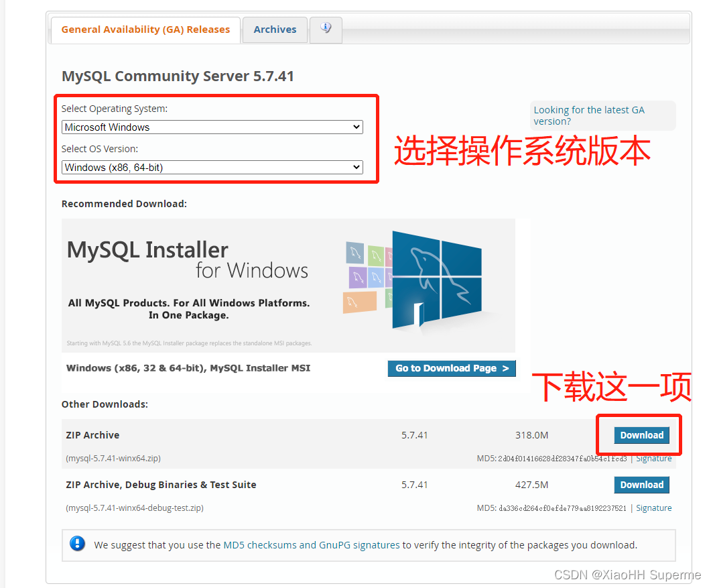711x588 pixels.
Task: Select General Availability (GA) Releases tab
Action: tap(145, 30)
